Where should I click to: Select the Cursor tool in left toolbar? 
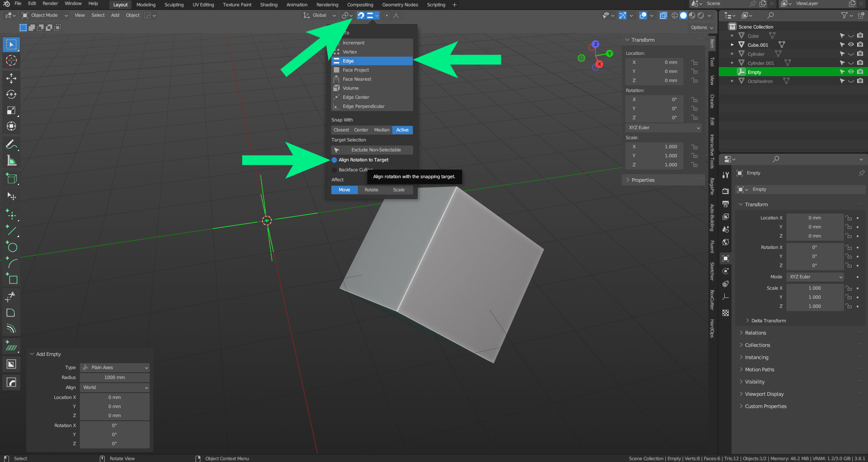click(x=11, y=60)
